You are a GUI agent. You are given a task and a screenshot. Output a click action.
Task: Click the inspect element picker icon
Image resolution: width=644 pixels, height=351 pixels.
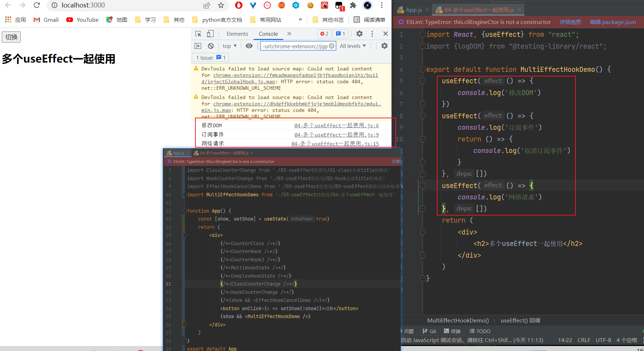tap(198, 34)
